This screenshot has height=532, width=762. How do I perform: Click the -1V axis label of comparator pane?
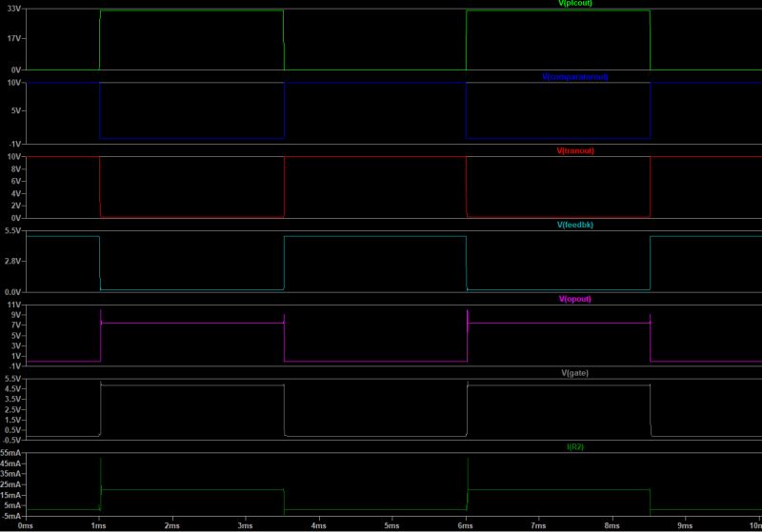[x=15, y=144]
